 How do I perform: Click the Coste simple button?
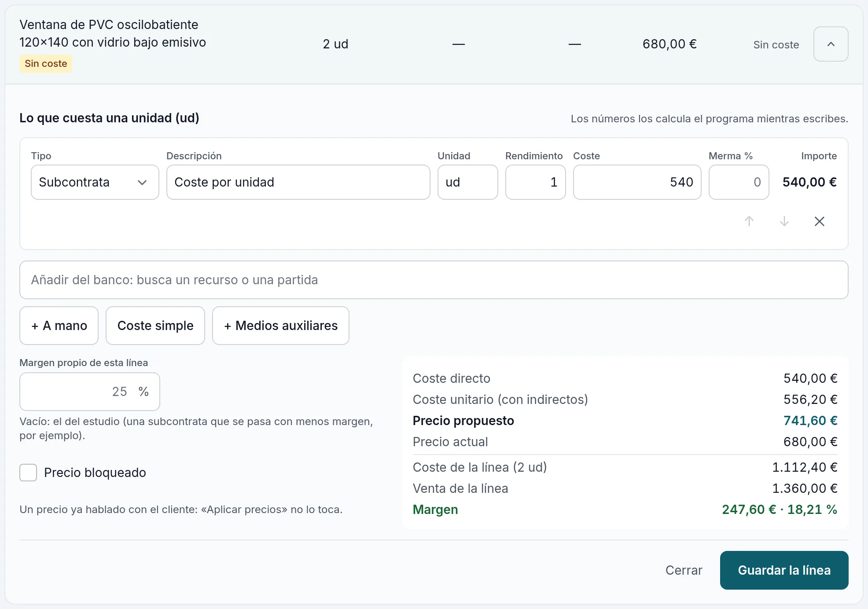tap(155, 326)
